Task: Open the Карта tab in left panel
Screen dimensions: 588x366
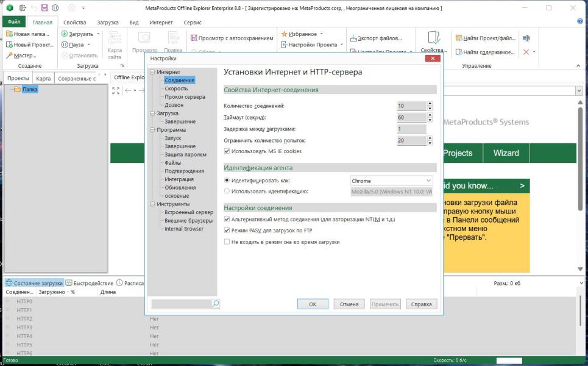Action: pyautogui.click(x=43, y=78)
